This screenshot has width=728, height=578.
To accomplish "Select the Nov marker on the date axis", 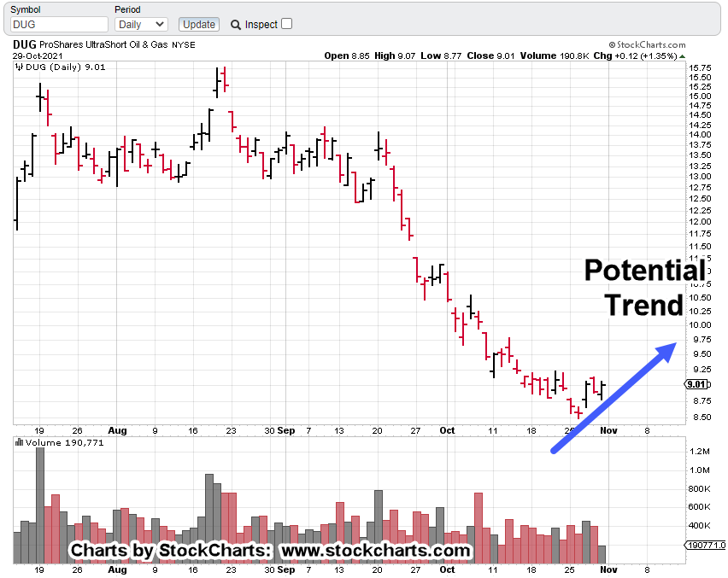I will tap(606, 431).
